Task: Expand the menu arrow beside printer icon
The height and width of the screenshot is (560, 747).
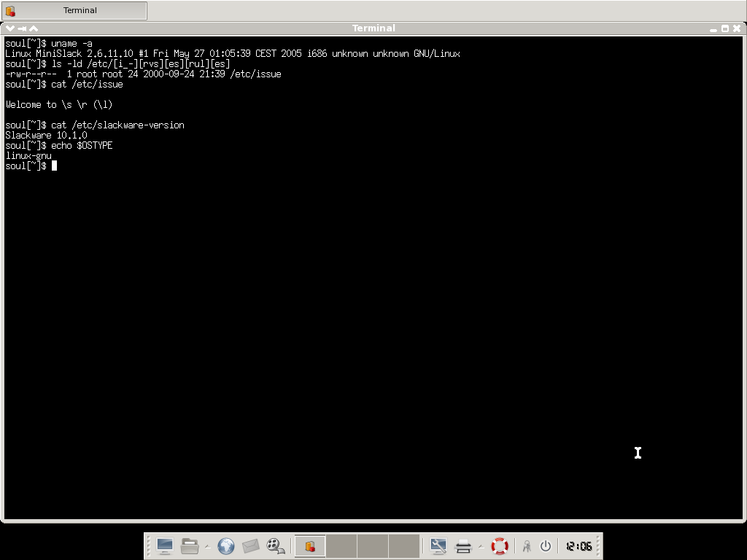Action: tap(481, 547)
